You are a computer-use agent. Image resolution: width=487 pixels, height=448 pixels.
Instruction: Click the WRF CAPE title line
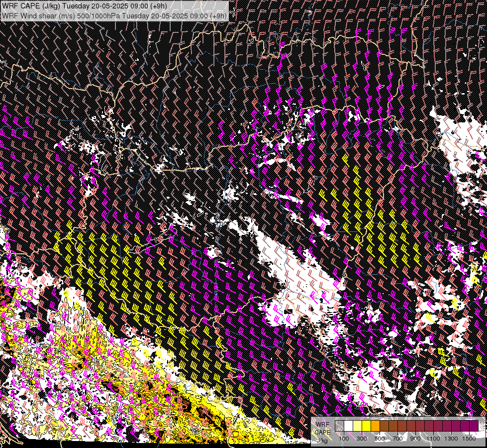click(85, 6)
